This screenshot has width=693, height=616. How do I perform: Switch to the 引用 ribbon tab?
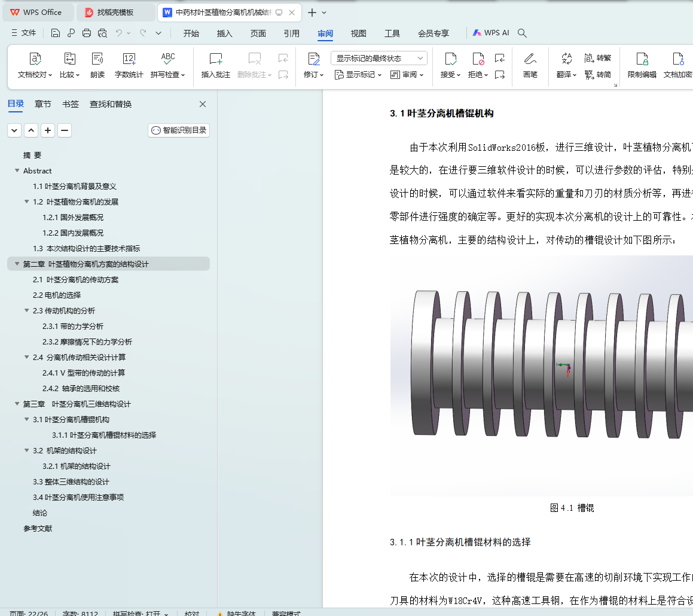292,33
